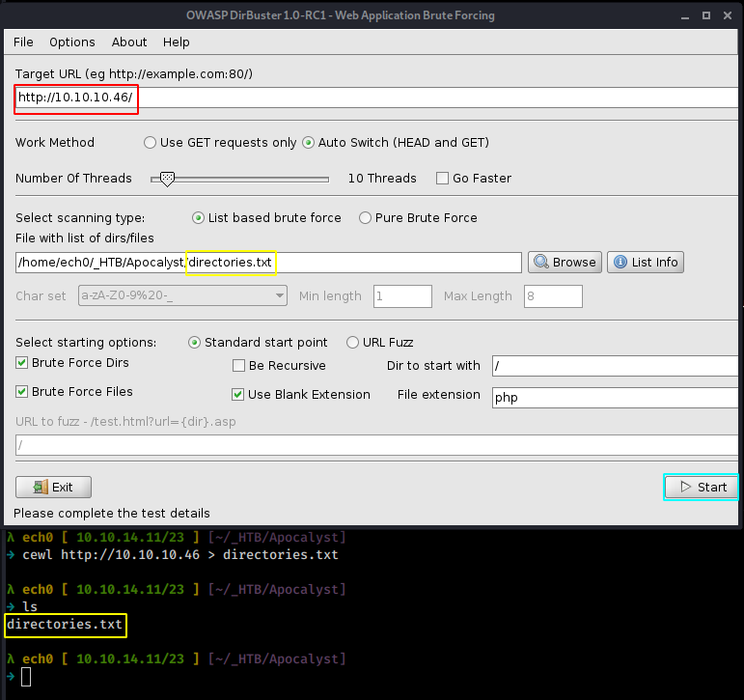Open the About menu
The height and width of the screenshot is (700, 744).
(x=129, y=42)
